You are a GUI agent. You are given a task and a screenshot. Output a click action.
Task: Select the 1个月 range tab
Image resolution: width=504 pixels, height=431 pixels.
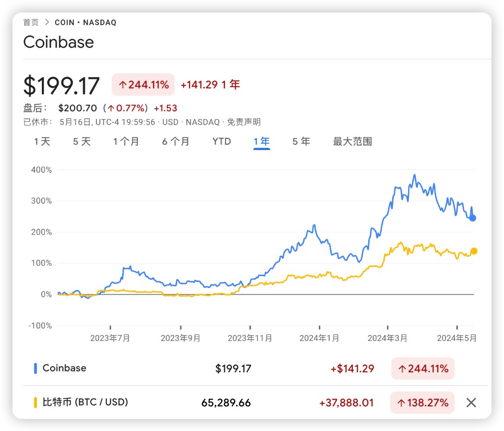[126, 142]
